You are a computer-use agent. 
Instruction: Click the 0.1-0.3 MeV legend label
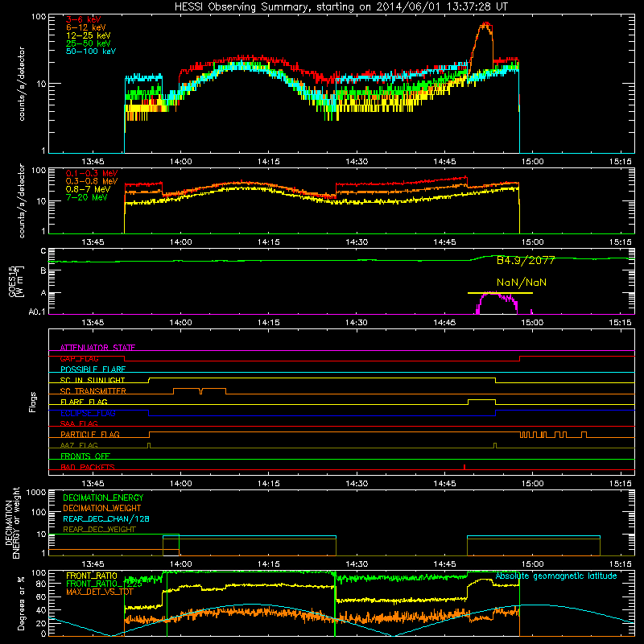click(x=92, y=173)
